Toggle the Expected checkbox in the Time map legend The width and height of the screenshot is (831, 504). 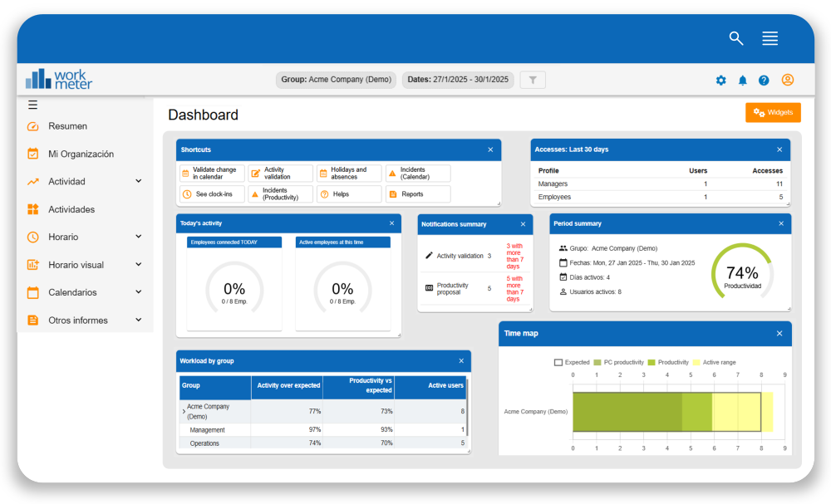click(x=559, y=362)
